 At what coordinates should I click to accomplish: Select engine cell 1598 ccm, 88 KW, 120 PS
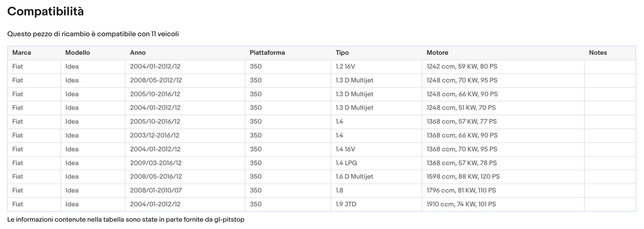point(463,177)
